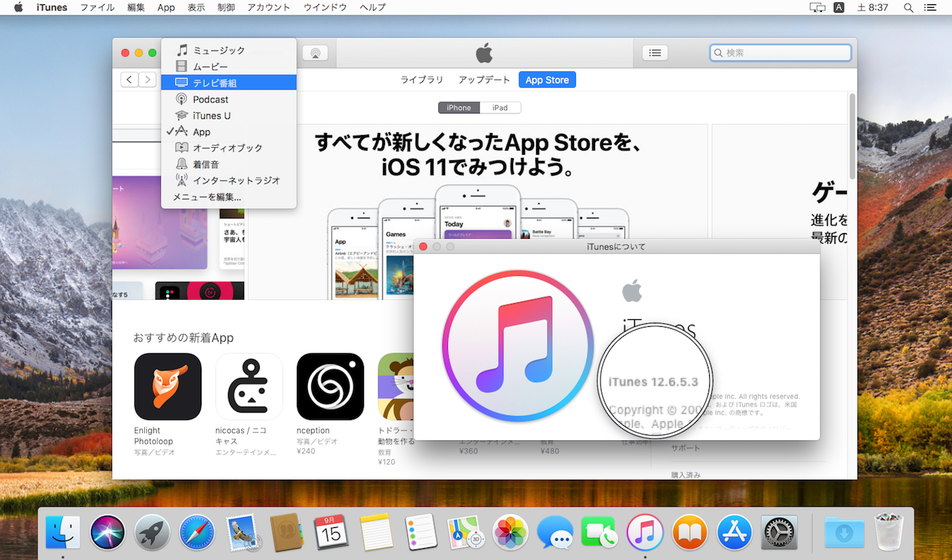Open the Apple menu
The image size is (952, 560).
click(19, 7)
